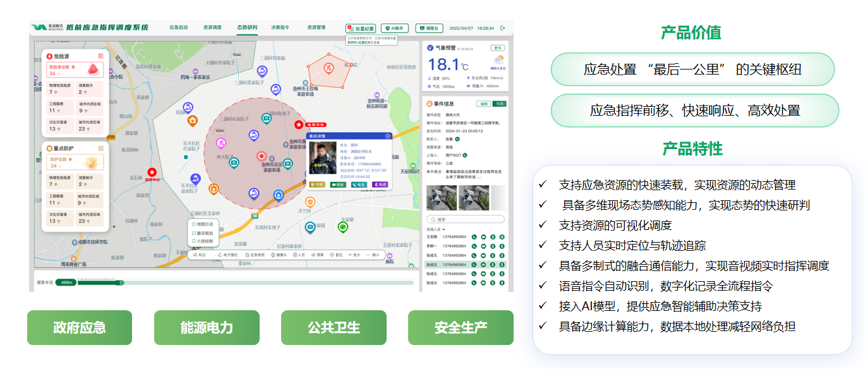Screen dimensions: 868x369
Task: Click message icon in 王志刚 row
Action: pos(483,237)
